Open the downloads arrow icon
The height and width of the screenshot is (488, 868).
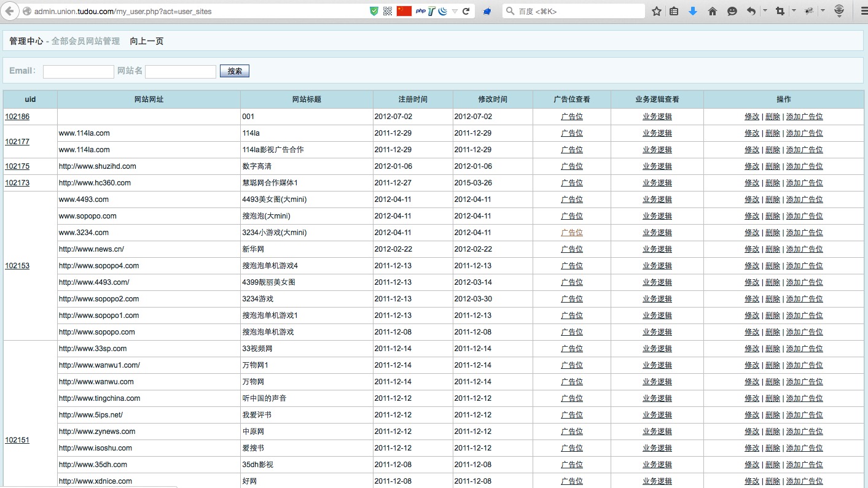coord(693,11)
